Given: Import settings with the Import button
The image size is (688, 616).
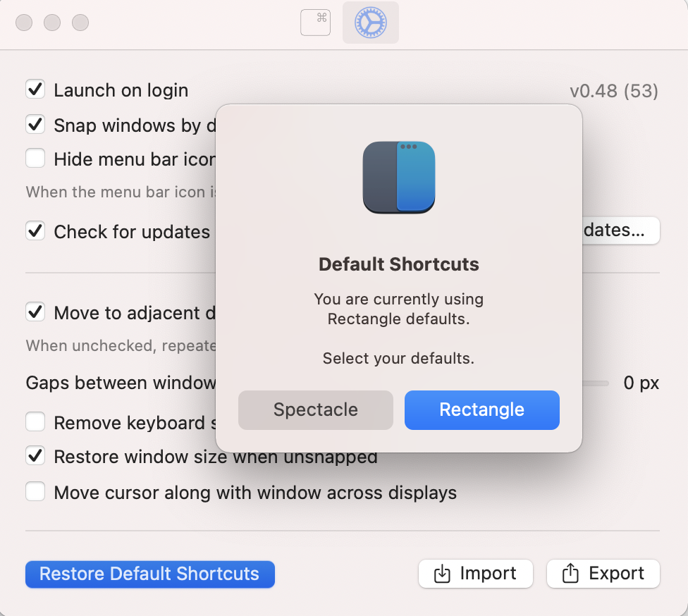Looking at the screenshot, I should click(x=476, y=574).
